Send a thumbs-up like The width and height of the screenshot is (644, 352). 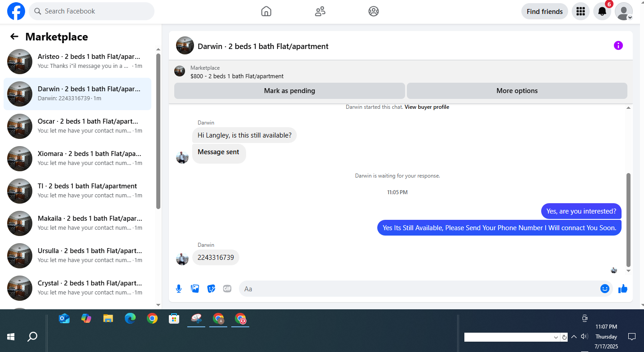click(x=623, y=289)
